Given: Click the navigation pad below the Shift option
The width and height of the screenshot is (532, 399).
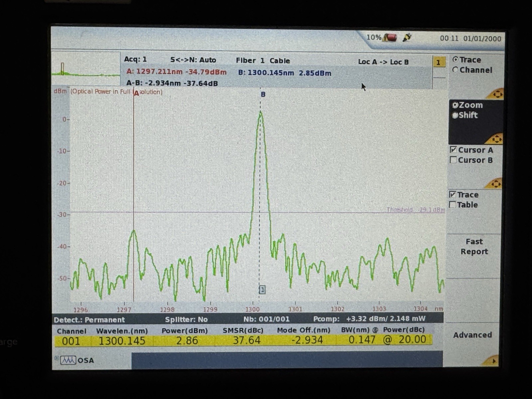Looking at the screenshot, I should 497,139.
